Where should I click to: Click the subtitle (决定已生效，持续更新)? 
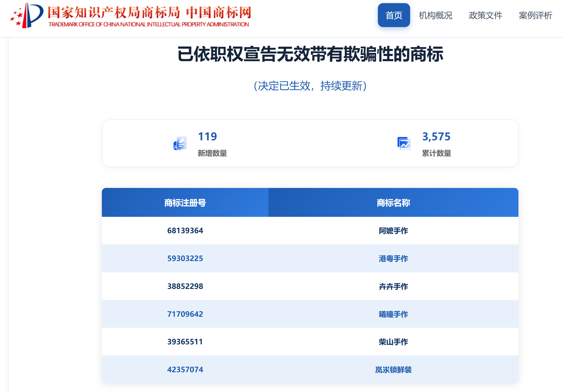point(310,86)
